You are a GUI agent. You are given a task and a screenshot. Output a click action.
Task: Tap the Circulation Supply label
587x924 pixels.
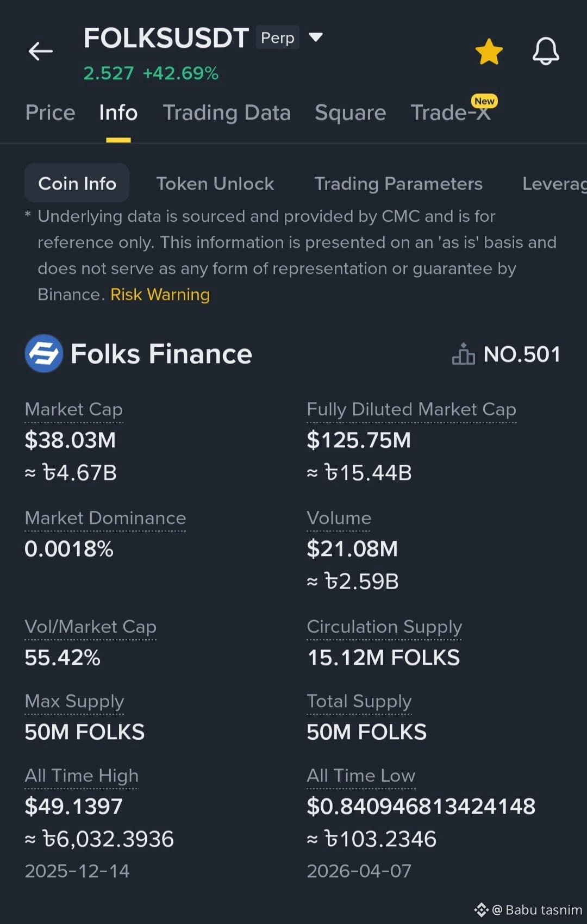384,627
